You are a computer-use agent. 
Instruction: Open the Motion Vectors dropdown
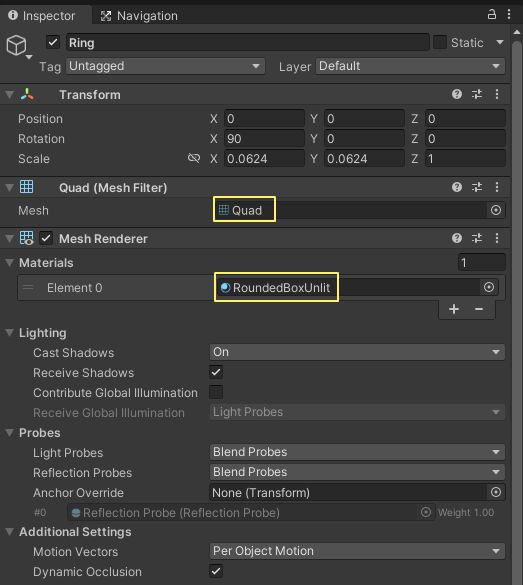click(x=357, y=551)
